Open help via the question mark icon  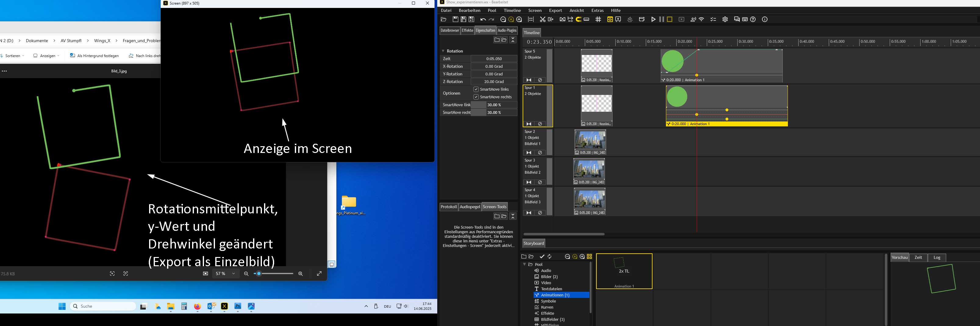coord(753,20)
